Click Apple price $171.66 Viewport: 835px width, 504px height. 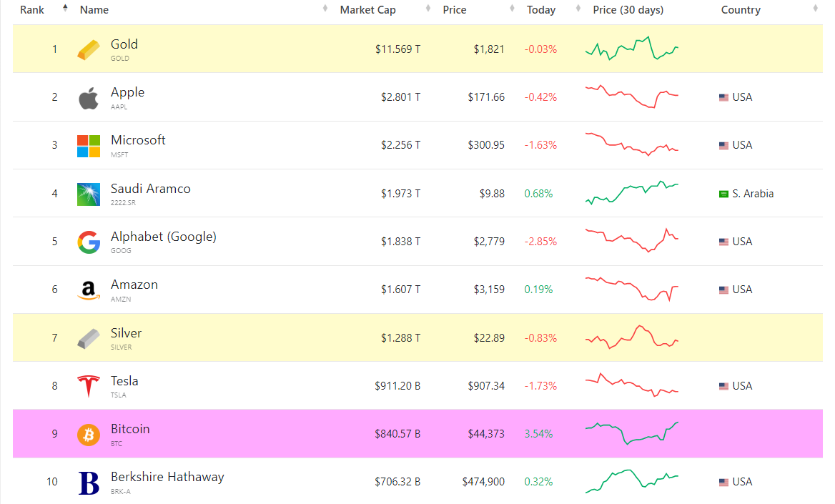(485, 97)
